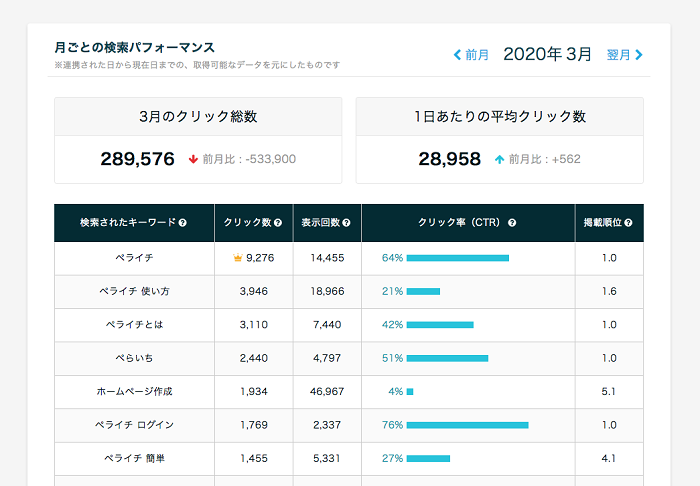Click help icon next to 検索されたキーワード header
The image size is (700, 486).
[x=183, y=223]
